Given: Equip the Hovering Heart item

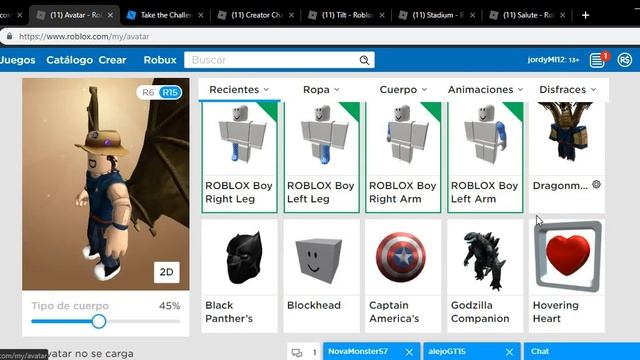Looking at the screenshot, I should pos(567,276).
